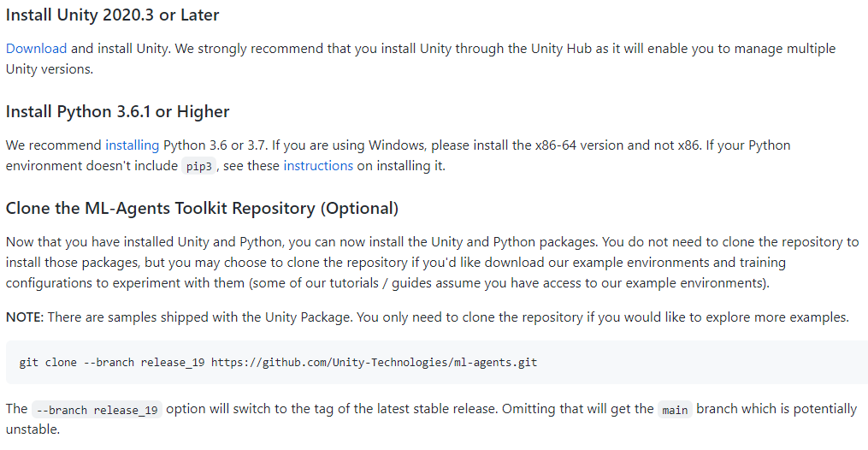
Task: Open the pip3 "instructions" link
Action: [318, 166]
